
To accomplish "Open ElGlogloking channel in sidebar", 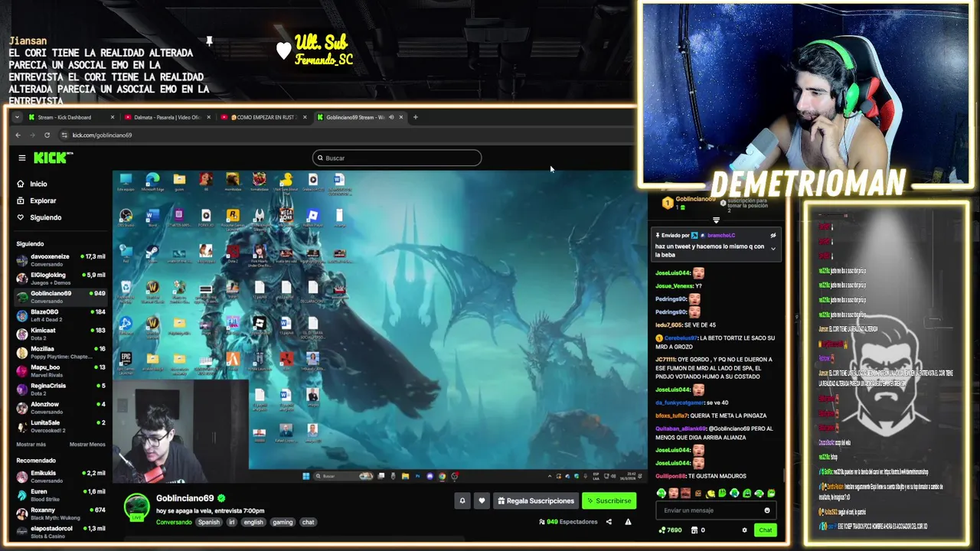I will [60, 279].
